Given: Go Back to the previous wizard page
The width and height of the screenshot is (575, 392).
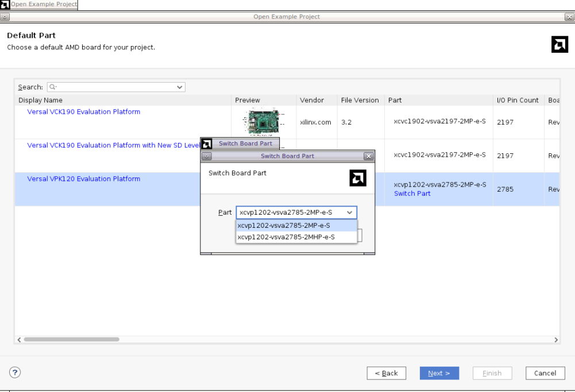Looking at the screenshot, I should pyautogui.click(x=386, y=373).
